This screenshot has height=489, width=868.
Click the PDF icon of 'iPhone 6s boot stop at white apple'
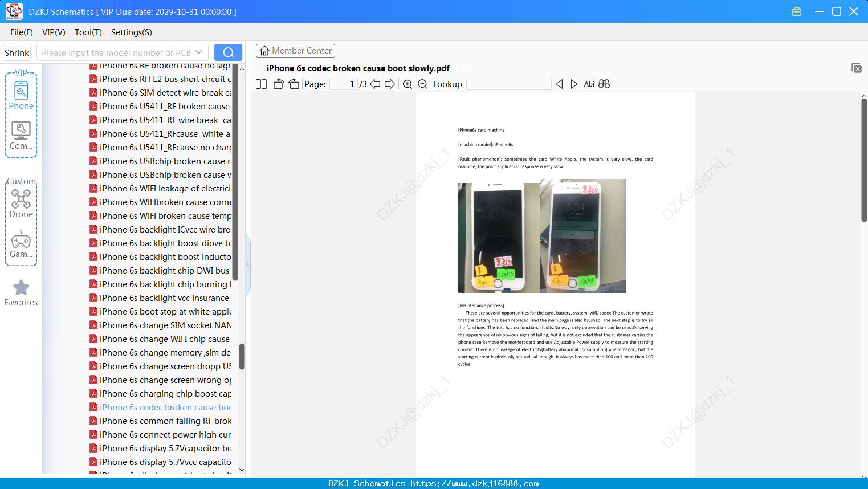93,311
